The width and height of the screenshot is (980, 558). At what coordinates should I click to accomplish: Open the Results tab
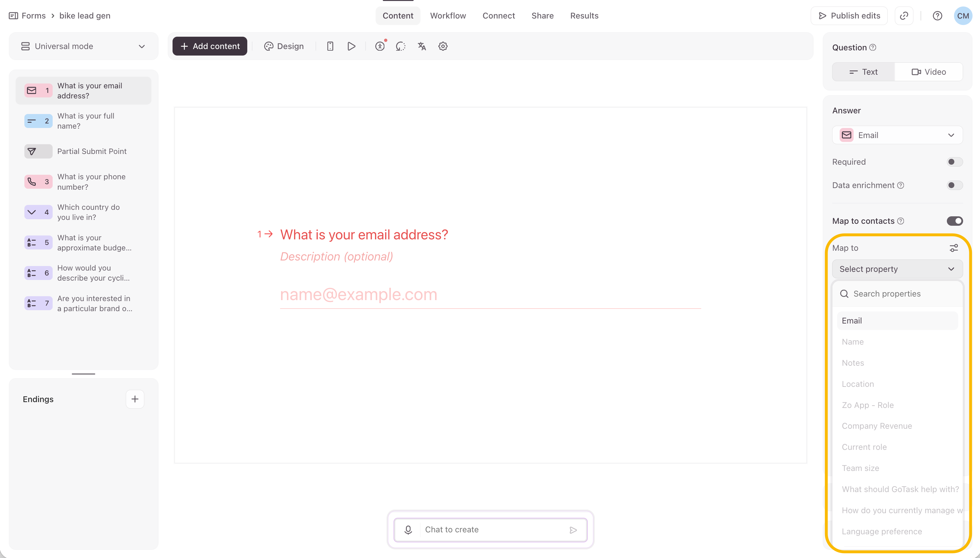(584, 16)
